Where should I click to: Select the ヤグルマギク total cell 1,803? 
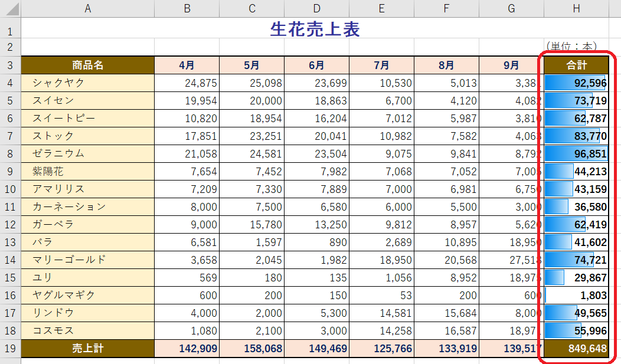(576, 295)
